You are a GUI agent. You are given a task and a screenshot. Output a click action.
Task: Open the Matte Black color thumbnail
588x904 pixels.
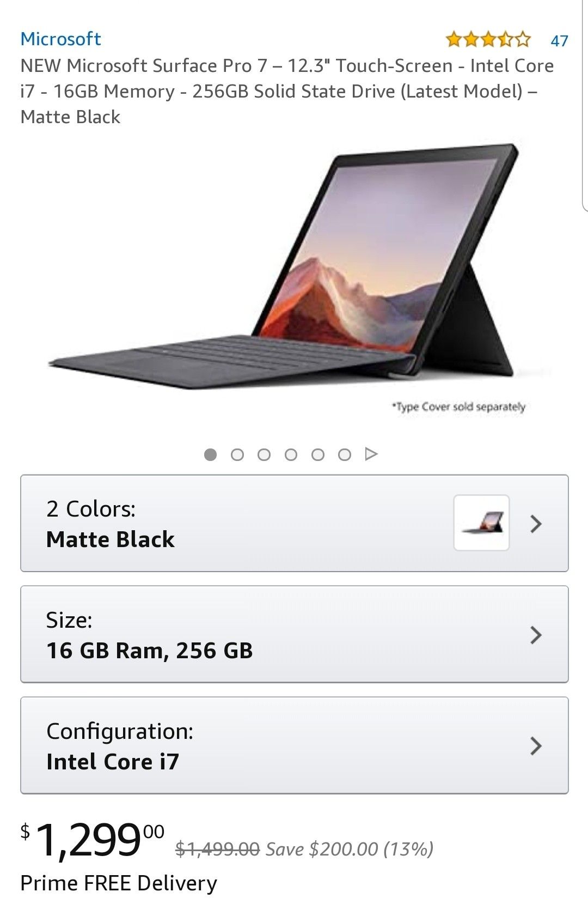[x=481, y=523]
